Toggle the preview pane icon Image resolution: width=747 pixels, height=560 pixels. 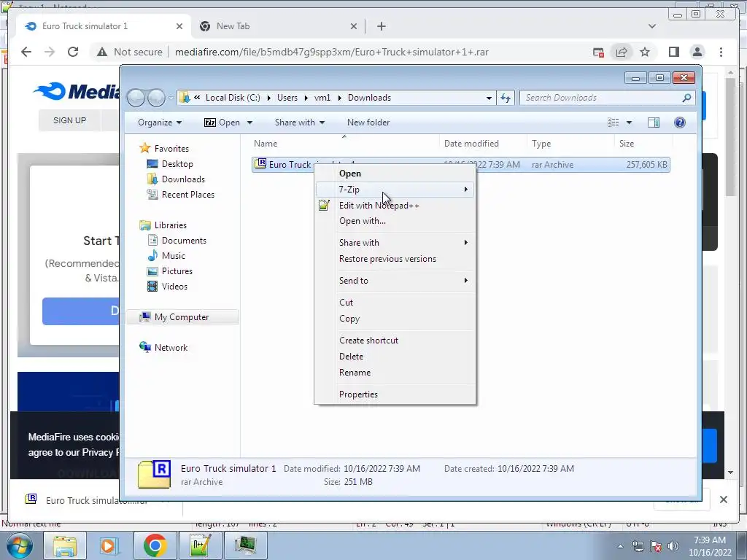(x=654, y=122)
